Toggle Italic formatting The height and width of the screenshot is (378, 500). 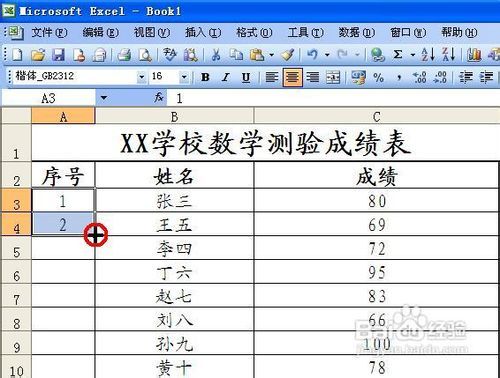(x=226, y=77)
